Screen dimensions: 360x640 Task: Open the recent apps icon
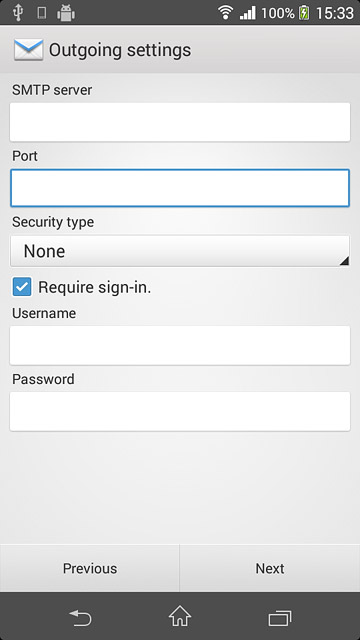point(280,618)
